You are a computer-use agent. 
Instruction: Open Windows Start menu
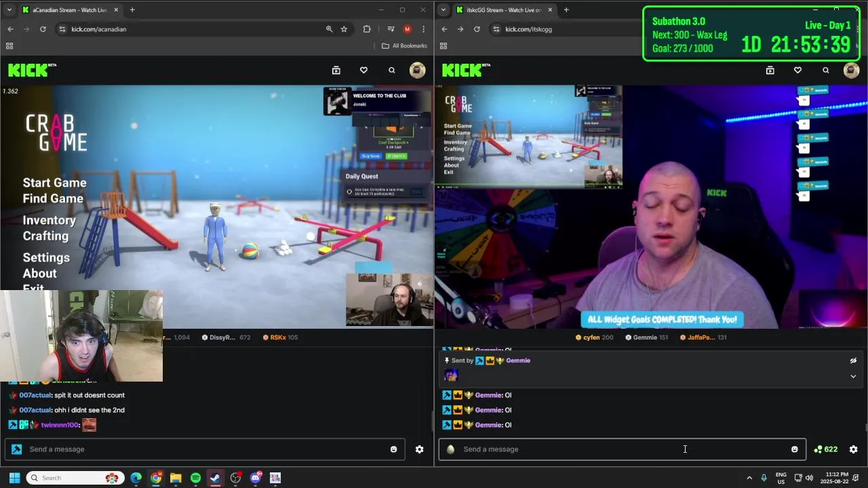pyautogui.click(x=14, y=478)
